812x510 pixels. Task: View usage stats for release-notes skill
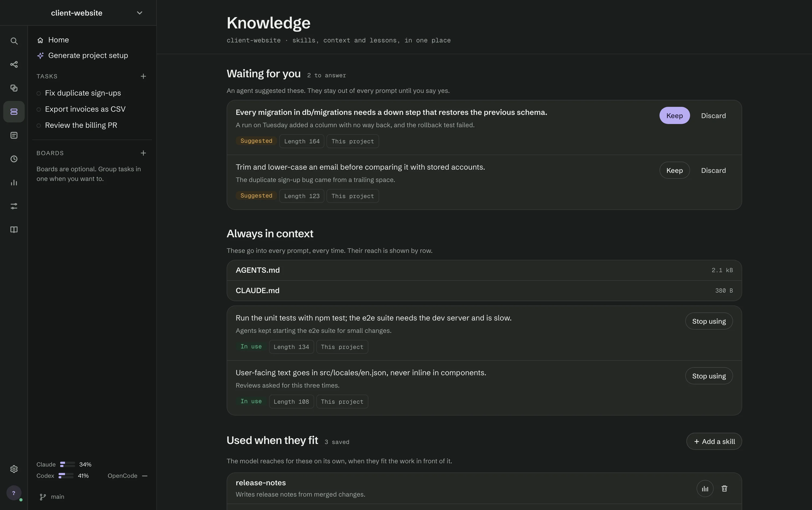tap(705, 489)
